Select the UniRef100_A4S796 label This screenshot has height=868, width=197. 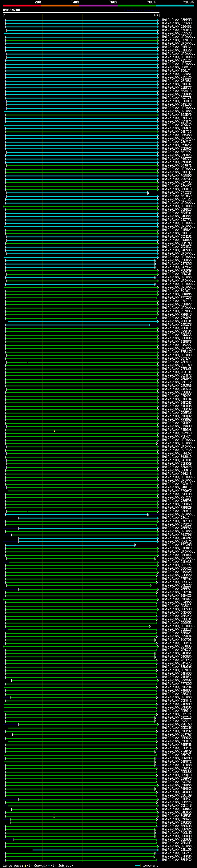[176, 535]
